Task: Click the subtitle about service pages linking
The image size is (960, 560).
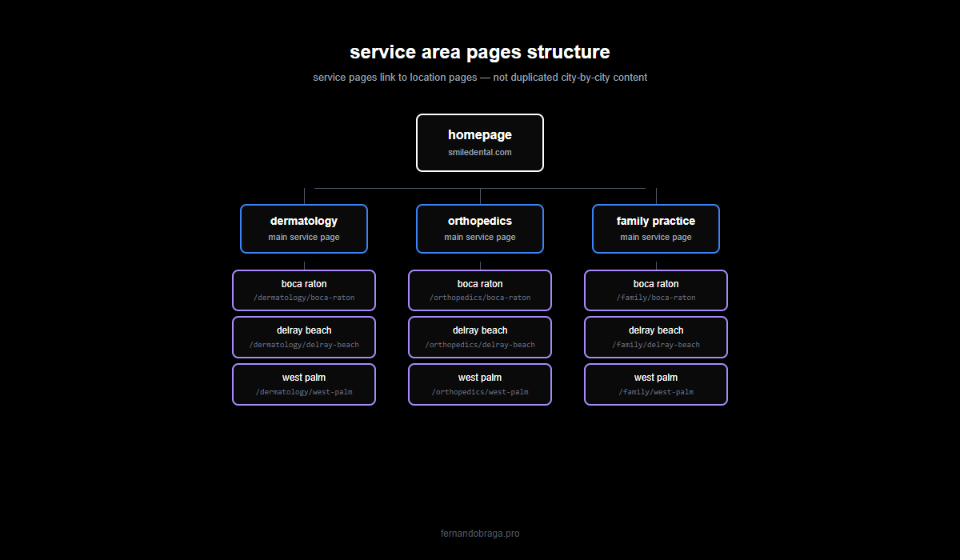Action: tap(480, 78)
